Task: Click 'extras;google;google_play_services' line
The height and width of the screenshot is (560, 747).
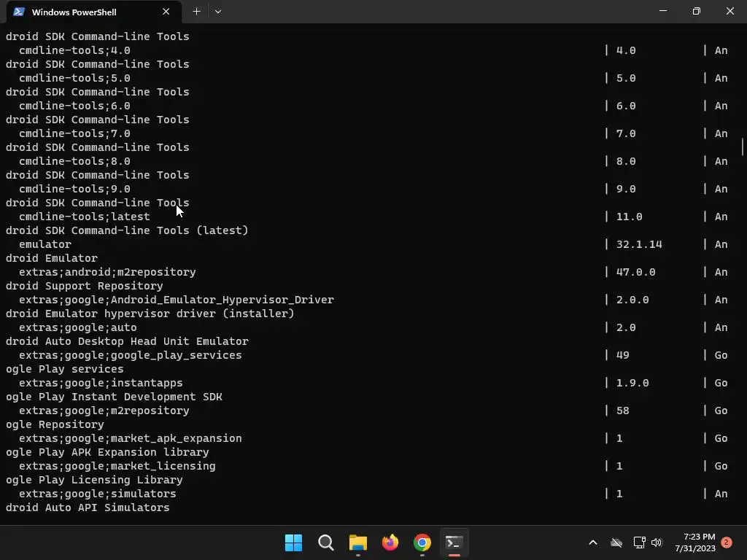Action: coord(130,355)
